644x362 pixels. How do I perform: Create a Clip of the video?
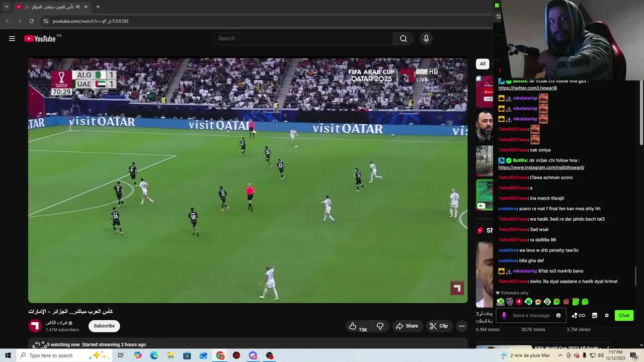[x=438, y=326]
